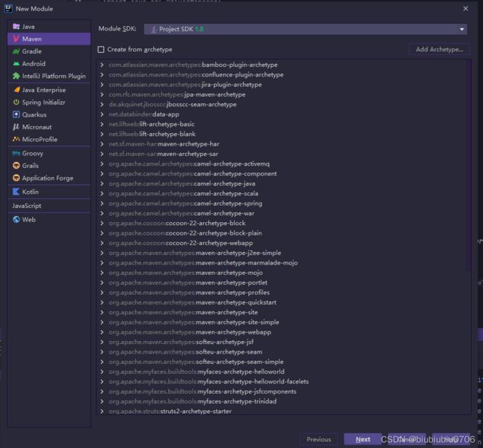483x448 pixels.
Task: Click the Micronaut mu icon
Action: [16, 126]
